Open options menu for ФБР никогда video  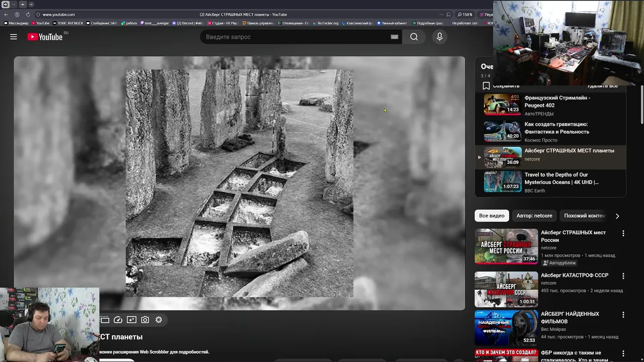[623, 353]
